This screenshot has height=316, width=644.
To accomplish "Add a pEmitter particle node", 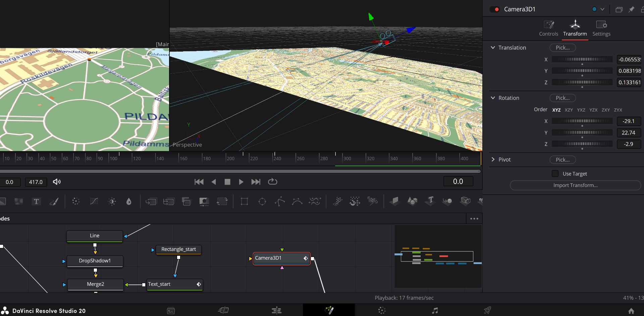I will click(x=337, y=201).
